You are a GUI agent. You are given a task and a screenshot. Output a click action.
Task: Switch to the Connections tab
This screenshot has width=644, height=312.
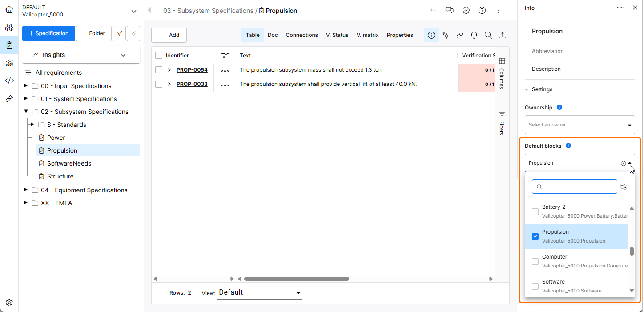point(302,35)
